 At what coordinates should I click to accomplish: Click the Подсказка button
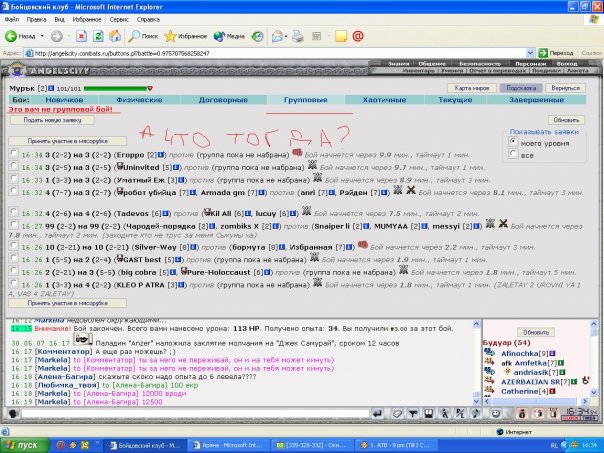point(521,88)
